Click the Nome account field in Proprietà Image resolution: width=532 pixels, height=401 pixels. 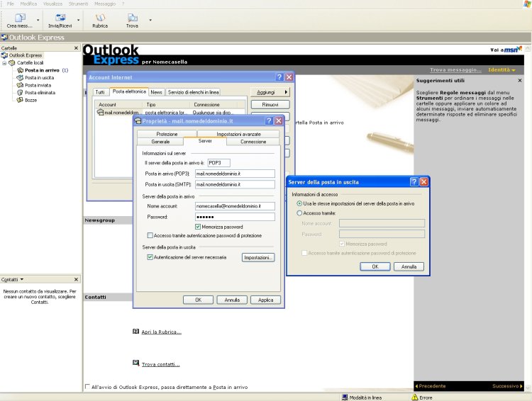[x=235, y=206]
